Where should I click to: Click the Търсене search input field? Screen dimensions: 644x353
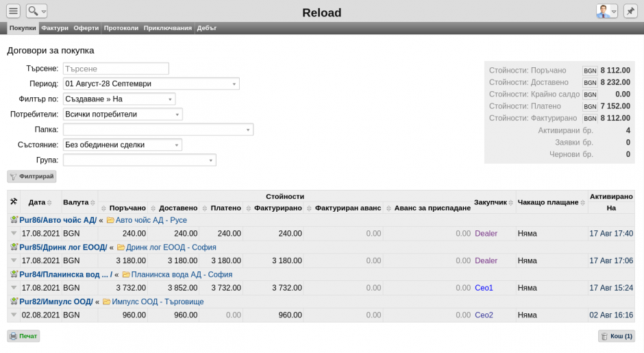(x=116, y=69)
